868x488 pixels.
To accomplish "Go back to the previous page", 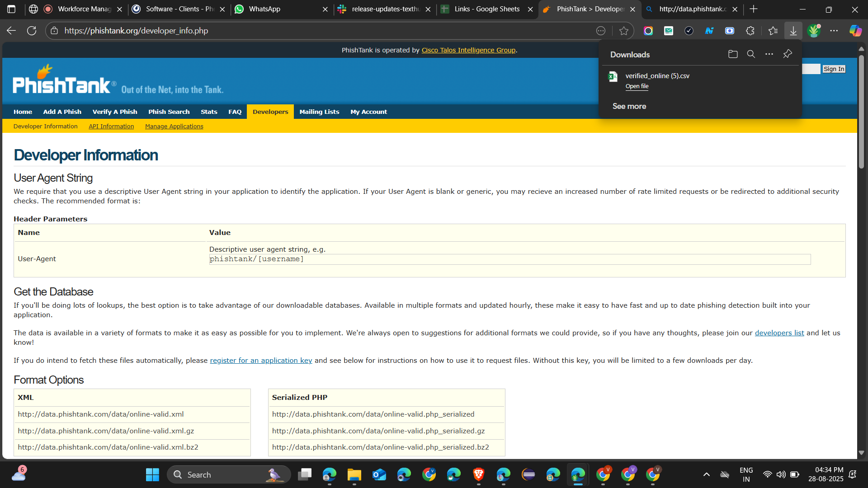I will [11, 31].
